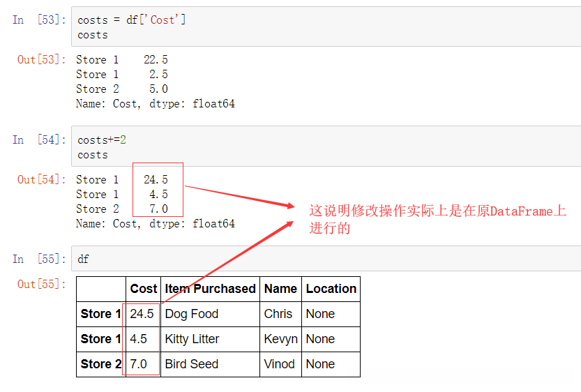Select the In [54] prompt label
Image resolution: width=581 pixels, height=392 pixels.
tap(39, 140)
